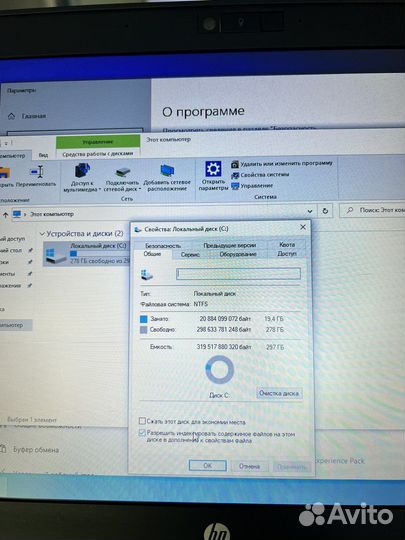
Task: Open Access to multimedia ribbon icon
Action: [82, 171]
